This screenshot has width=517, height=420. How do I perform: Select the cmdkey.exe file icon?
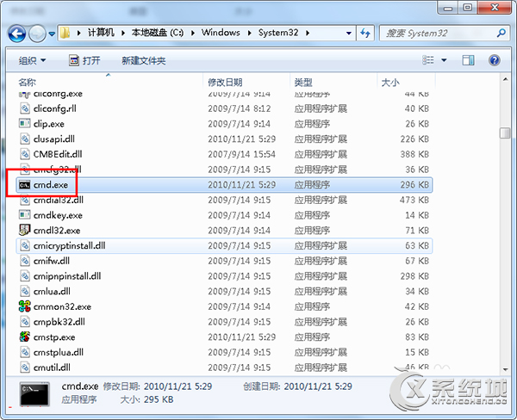(25, 215)
